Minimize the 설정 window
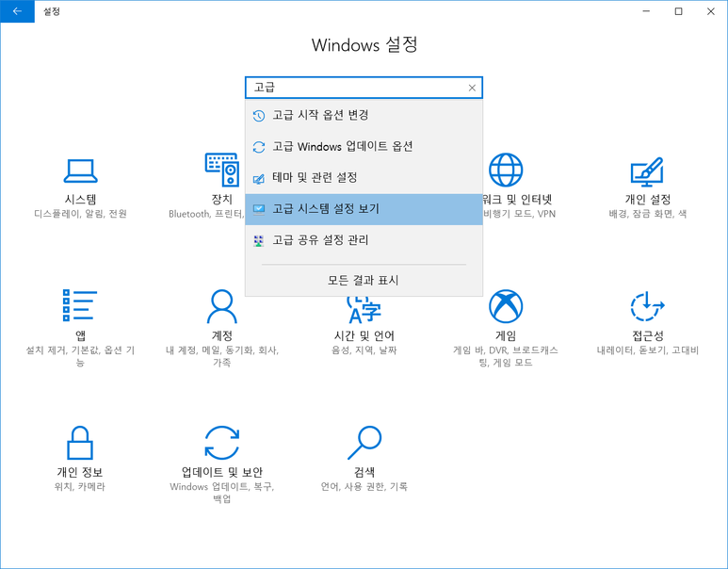The height and width of the screenshot is (569, 728). point(646,11)
